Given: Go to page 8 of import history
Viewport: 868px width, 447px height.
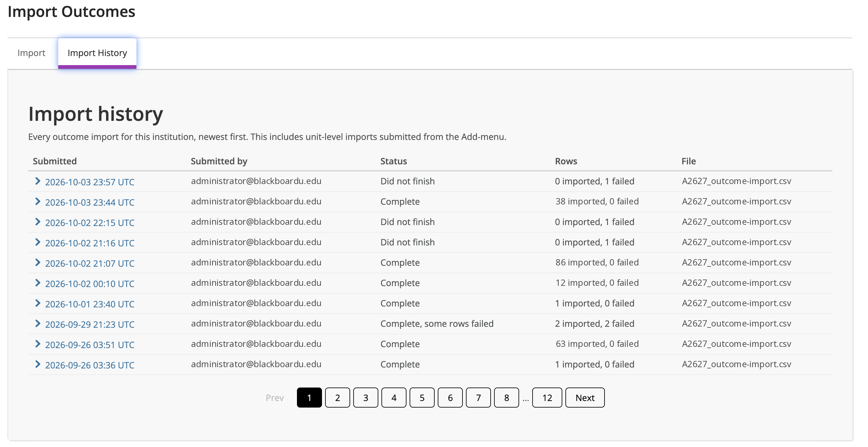Looking at the screenshot, I should point(507,398).
